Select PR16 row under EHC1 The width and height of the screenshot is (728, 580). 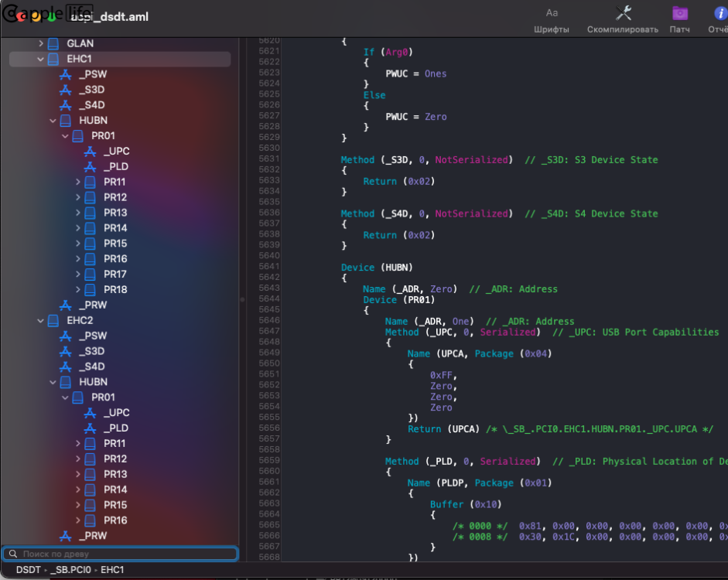[x=120, y=259]
